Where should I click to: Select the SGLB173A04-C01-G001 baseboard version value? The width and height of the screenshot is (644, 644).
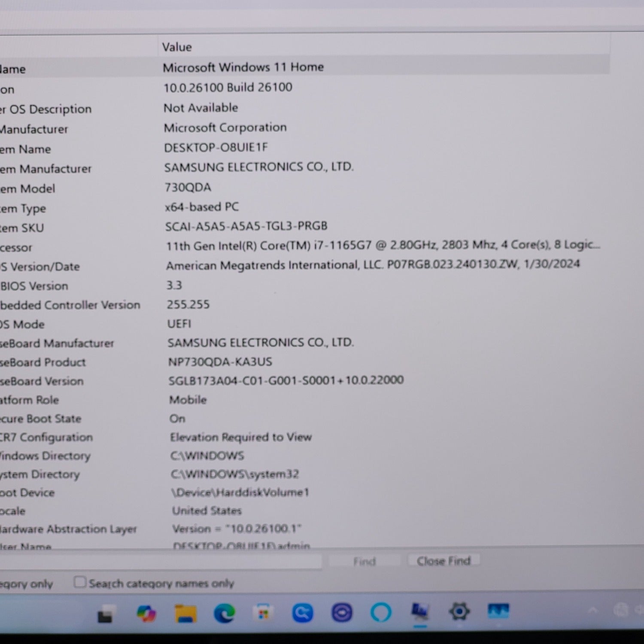286,380
